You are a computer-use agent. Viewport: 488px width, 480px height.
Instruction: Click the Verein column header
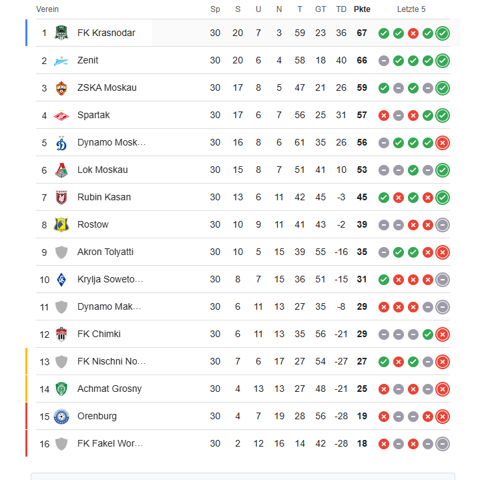coord(47,9)
